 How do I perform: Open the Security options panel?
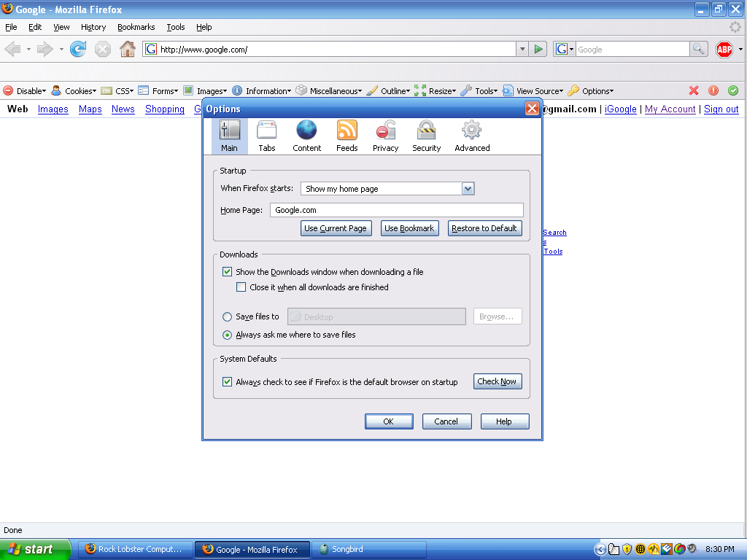(x=426, y=136)
